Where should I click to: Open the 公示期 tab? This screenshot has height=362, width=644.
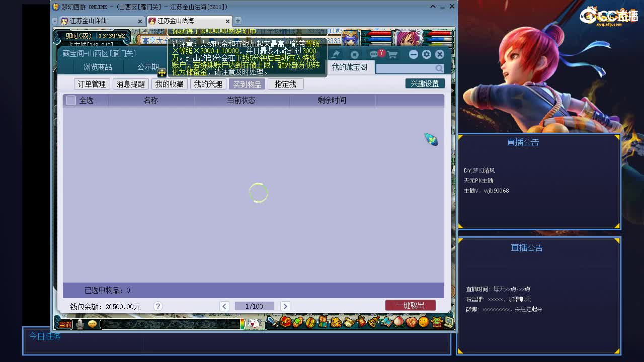click(148, 67)
